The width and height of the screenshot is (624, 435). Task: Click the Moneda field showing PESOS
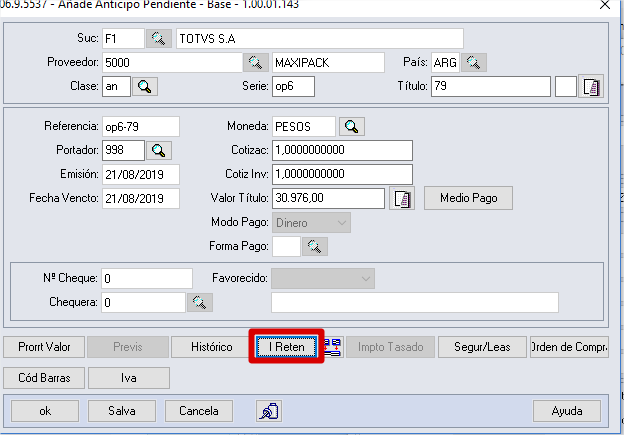[x=304, y=127]
